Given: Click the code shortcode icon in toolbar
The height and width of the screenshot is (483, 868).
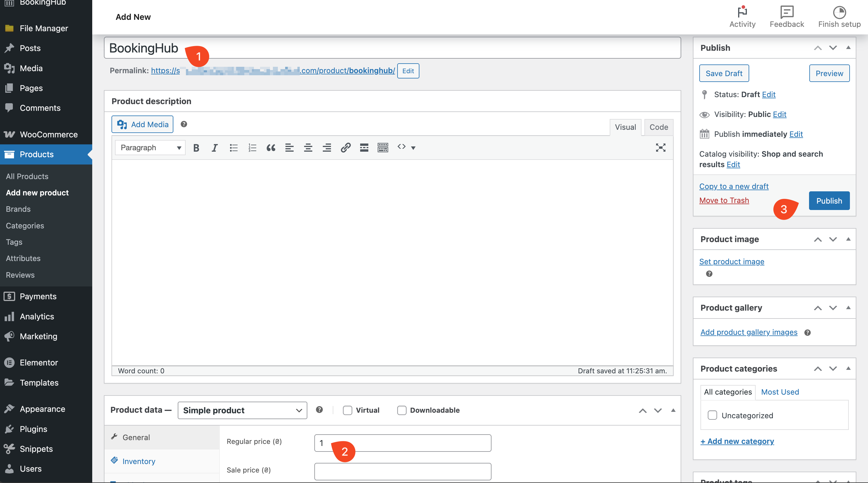Looking at the screenshot, I should pyautogui.click(x=401, y=147).
